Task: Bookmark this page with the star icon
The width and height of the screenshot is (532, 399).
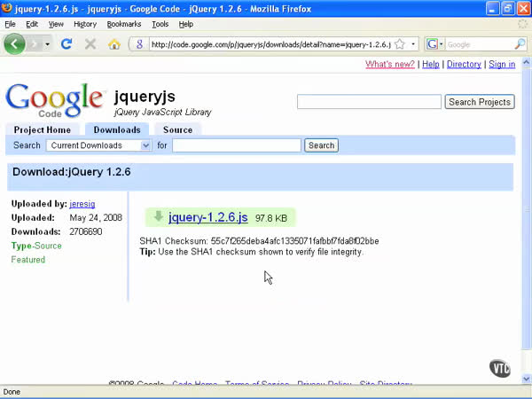Action: coord(400,44)
